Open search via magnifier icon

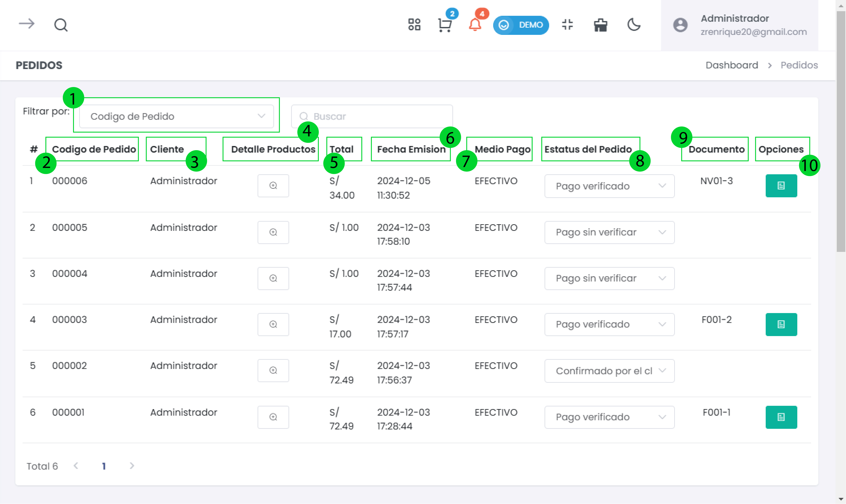tap(61, 25)
